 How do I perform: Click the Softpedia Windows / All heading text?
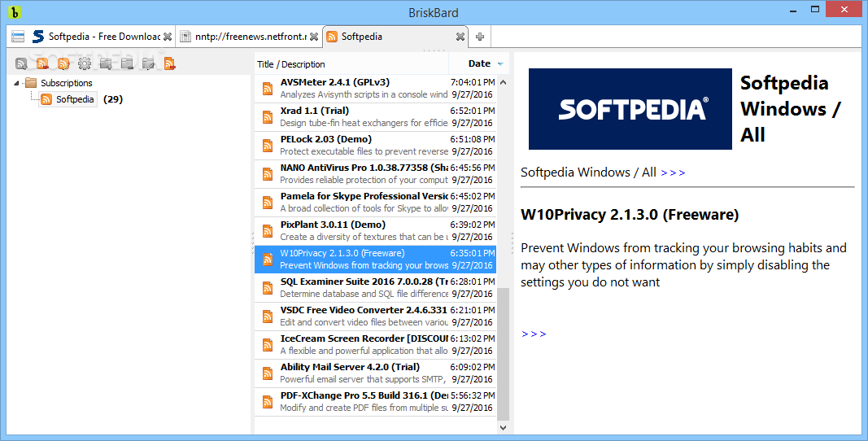click(790, 108)
